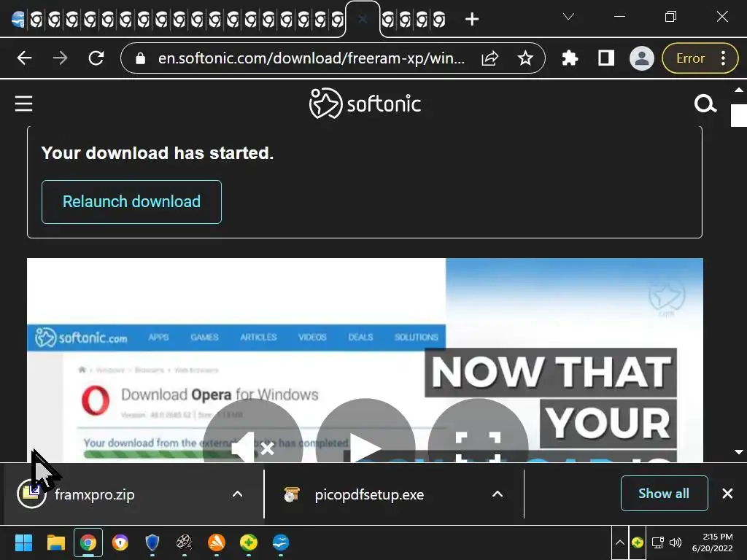The image size is (747, 560).
Task: Open the Softonic site search
Action: (705, 104)
